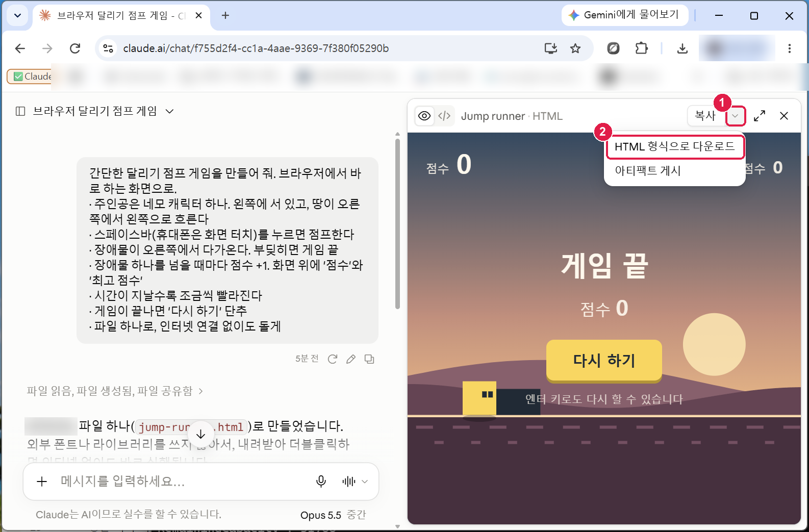This screenshot has height=532, width=809.
Task: Switch artifact to code view
Action: pyautogui.click(x=444, y=116)
